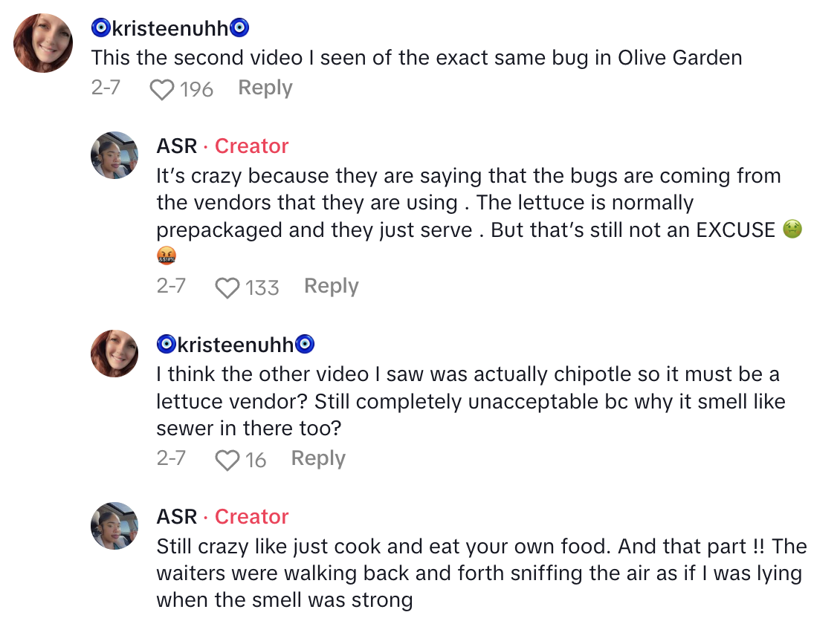Open kristeenuhh's username on the top comment
Viewport: 840px width, 618px height.
(169, 28)
